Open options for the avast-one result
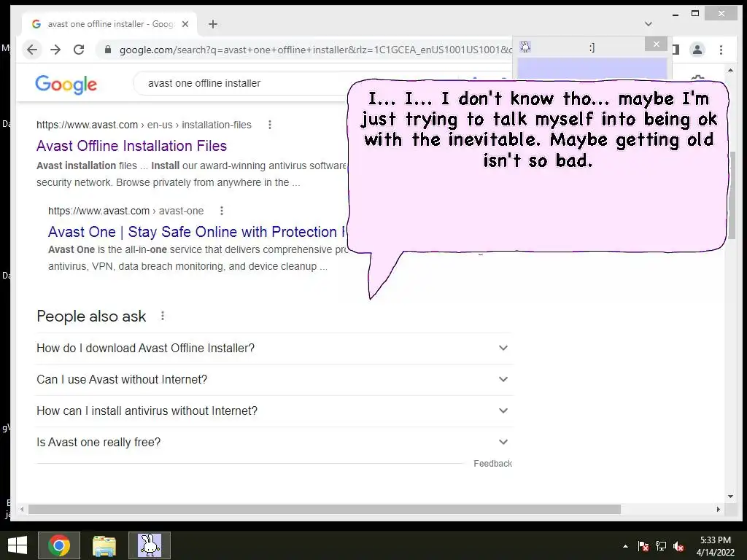This screenshot has height=560, width=747. point(222,211)
